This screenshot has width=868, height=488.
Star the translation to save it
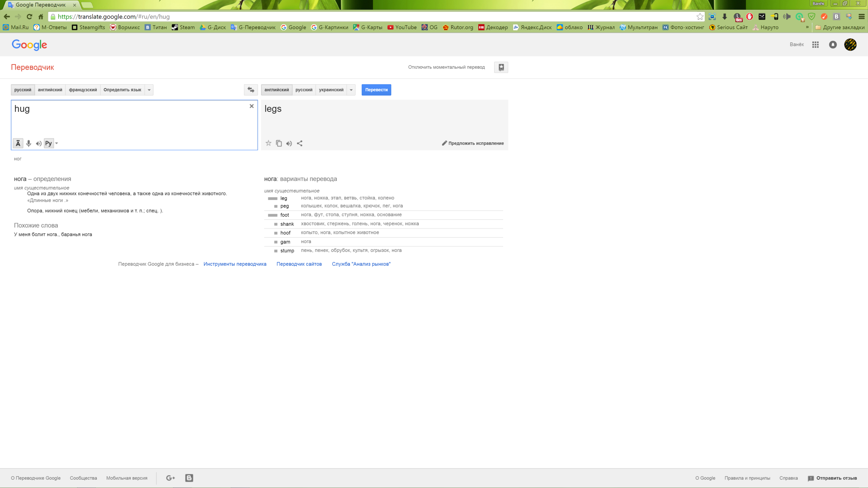(268, 143)
